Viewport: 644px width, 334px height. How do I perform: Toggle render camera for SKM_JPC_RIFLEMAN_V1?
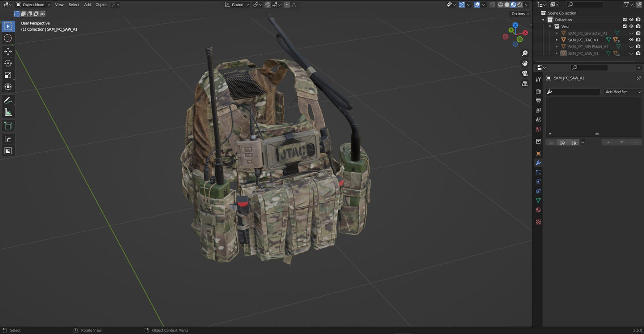pyautogui.click(x=638, y=46)
